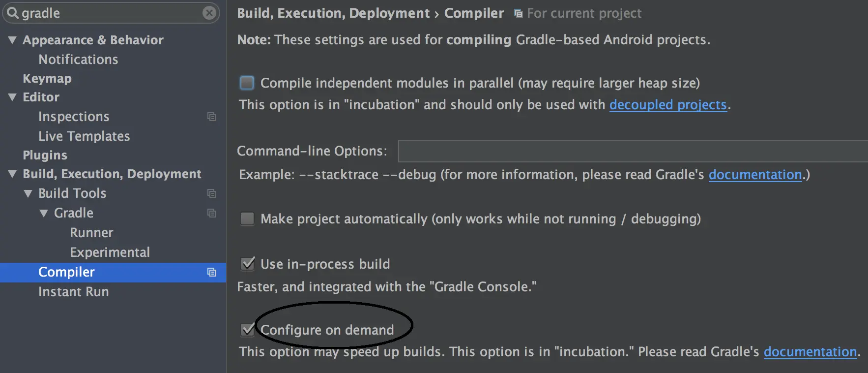Select Experimental under Gradle
Viewport: 868px width, 373px height.
coord(110,252)
